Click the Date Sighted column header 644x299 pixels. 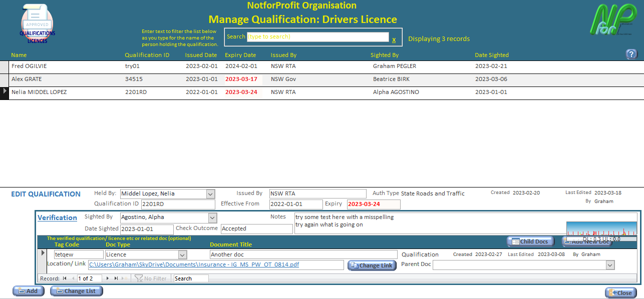tap(492, 55)
